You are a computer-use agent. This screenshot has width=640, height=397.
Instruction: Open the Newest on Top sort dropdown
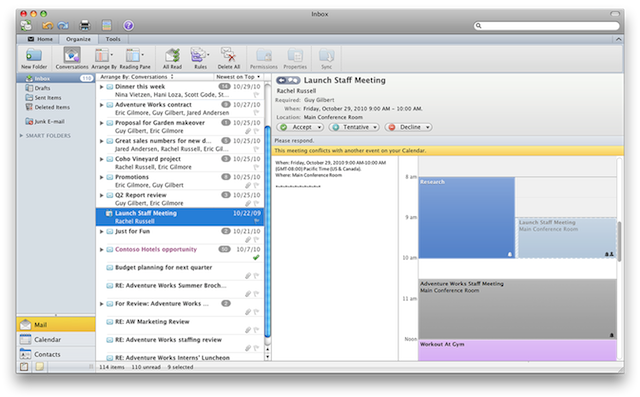point(238,77)
